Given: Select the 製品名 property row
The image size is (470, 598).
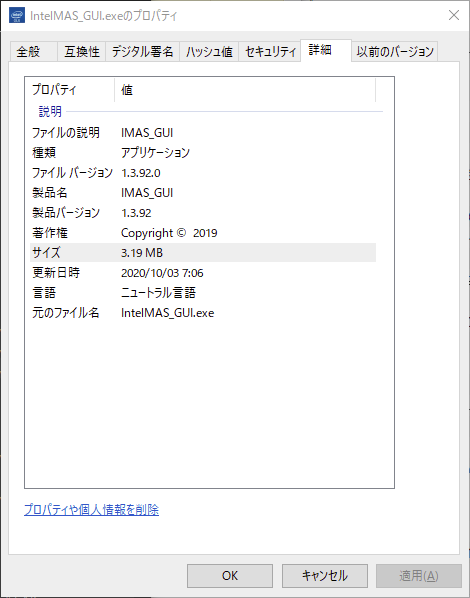Looking at the screenshot, I should (x=203, y=193).
